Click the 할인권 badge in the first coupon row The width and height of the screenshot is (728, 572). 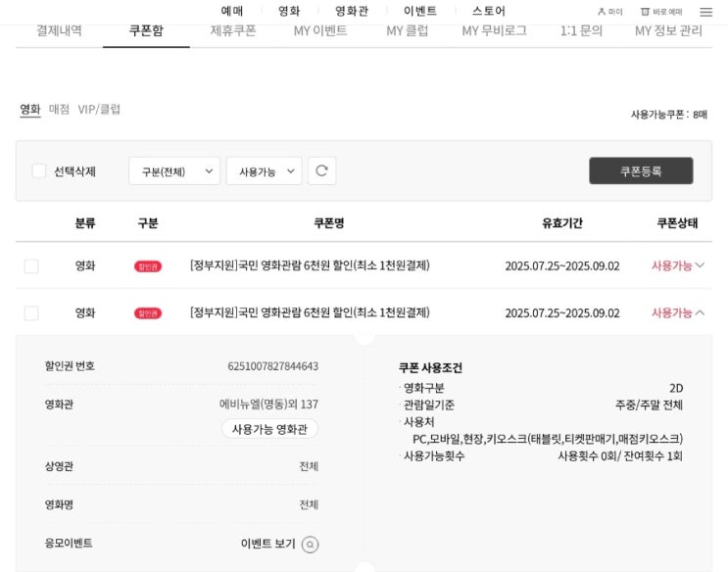[x=148, y=266]
